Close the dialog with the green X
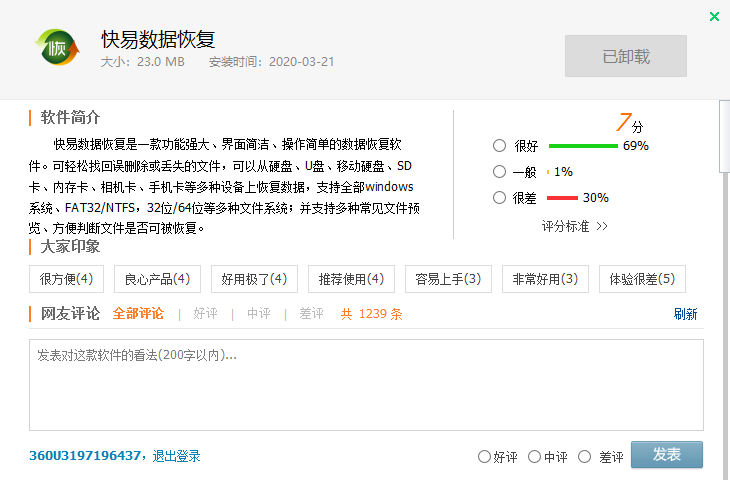 click(x=714, y=17)
